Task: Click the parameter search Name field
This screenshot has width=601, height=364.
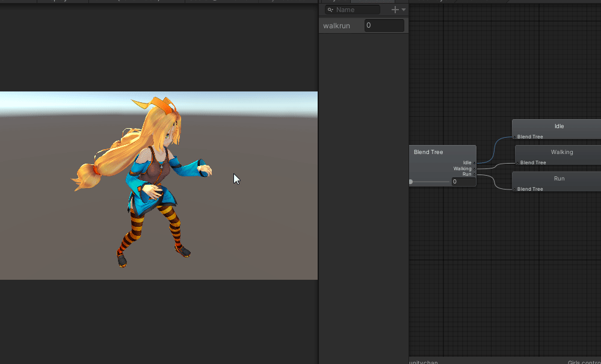Action: click(x=353, y=10)
